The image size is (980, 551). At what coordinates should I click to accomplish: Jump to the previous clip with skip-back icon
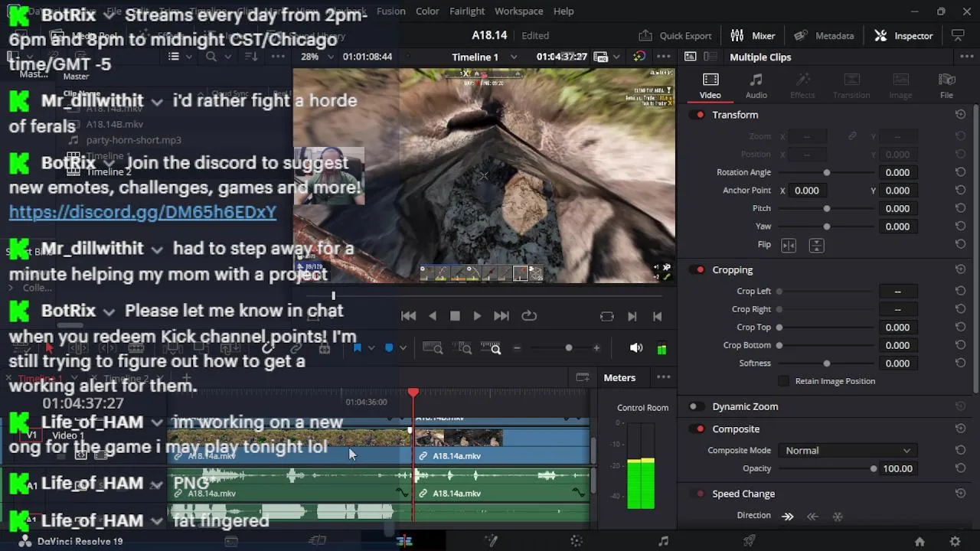pyautogui.click(x=657, y=316)
